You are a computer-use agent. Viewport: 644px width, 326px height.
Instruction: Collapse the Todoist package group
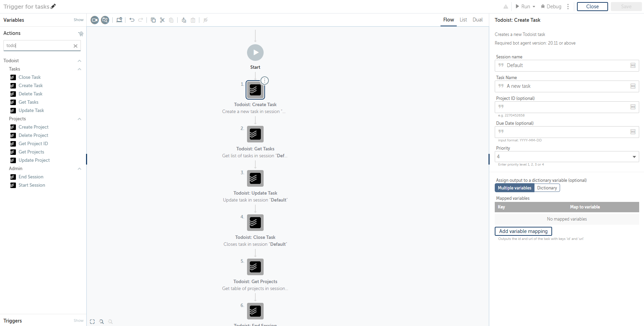coord(79,61)
